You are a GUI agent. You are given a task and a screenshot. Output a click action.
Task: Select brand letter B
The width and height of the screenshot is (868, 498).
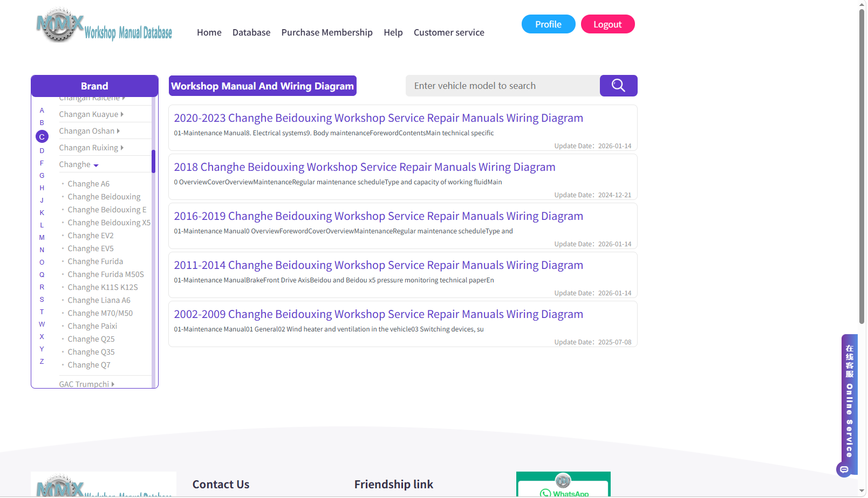coord(42,123)
